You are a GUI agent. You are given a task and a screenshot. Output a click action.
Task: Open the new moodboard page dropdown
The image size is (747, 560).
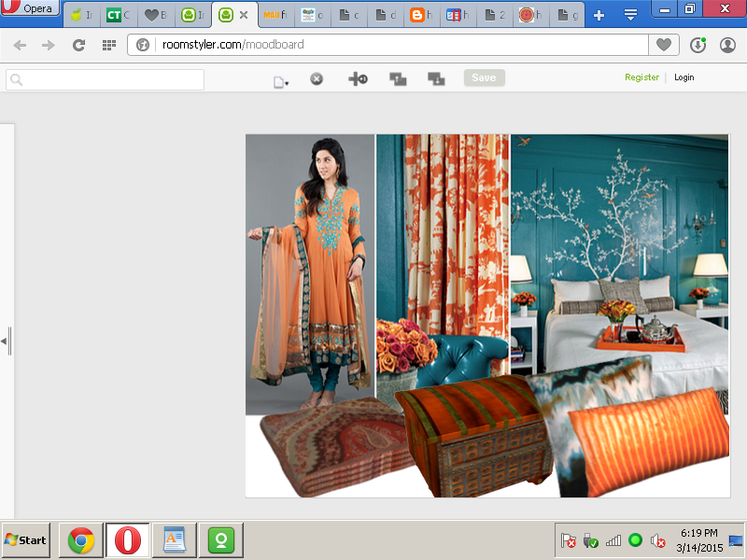point(280,81)
